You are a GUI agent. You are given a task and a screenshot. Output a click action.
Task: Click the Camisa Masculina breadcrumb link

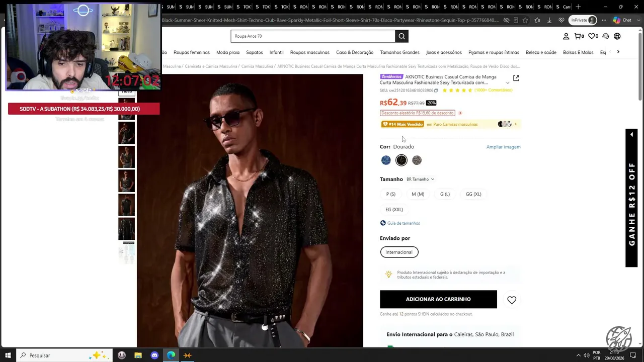click(257, 66)
